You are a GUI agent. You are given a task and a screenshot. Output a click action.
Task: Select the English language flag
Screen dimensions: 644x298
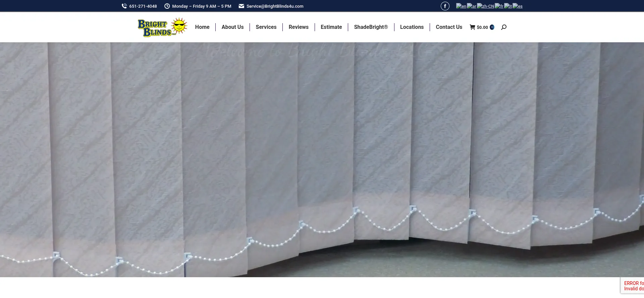click(461, 6)
